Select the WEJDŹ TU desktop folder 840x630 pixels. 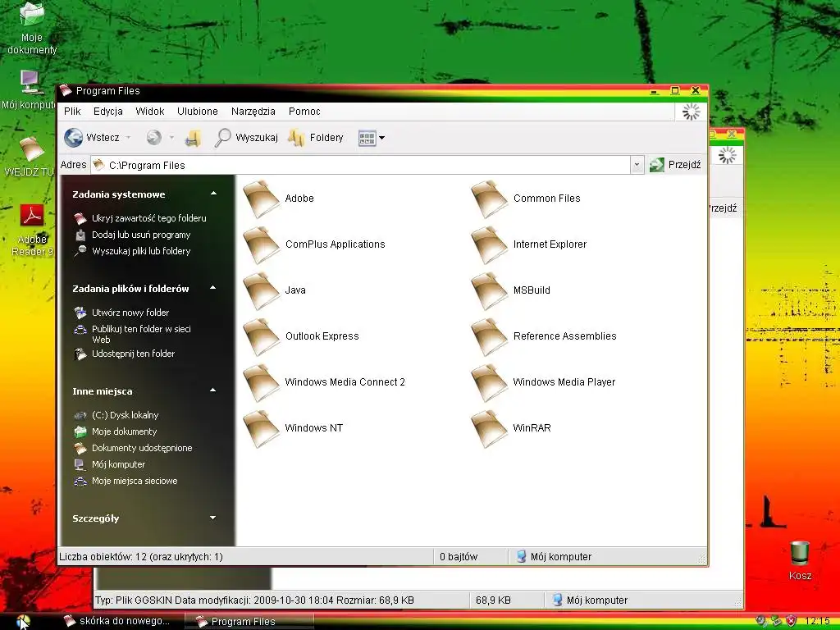point(30,157)
